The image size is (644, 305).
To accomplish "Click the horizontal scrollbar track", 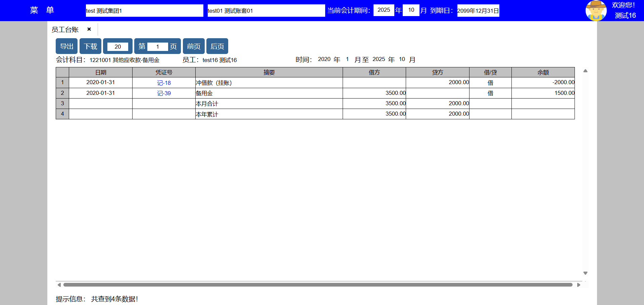I will 317,285.
